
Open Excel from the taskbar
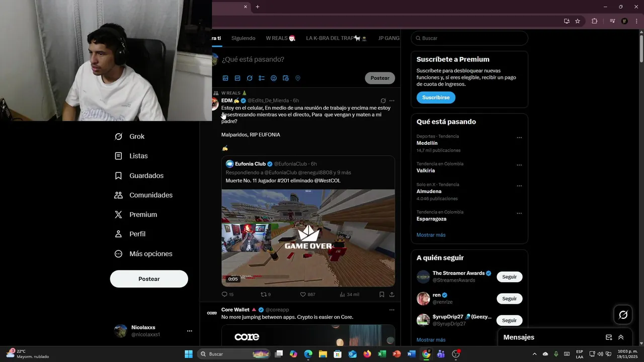382,354
